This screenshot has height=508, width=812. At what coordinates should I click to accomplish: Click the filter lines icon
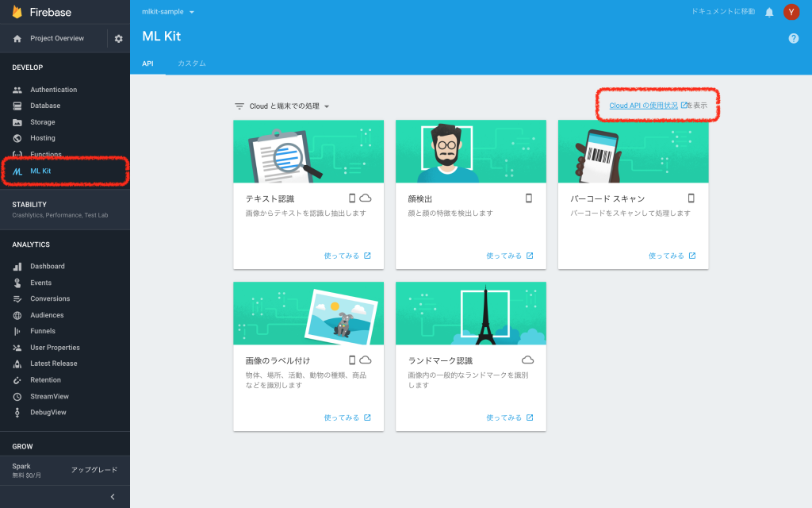[239, 106]
